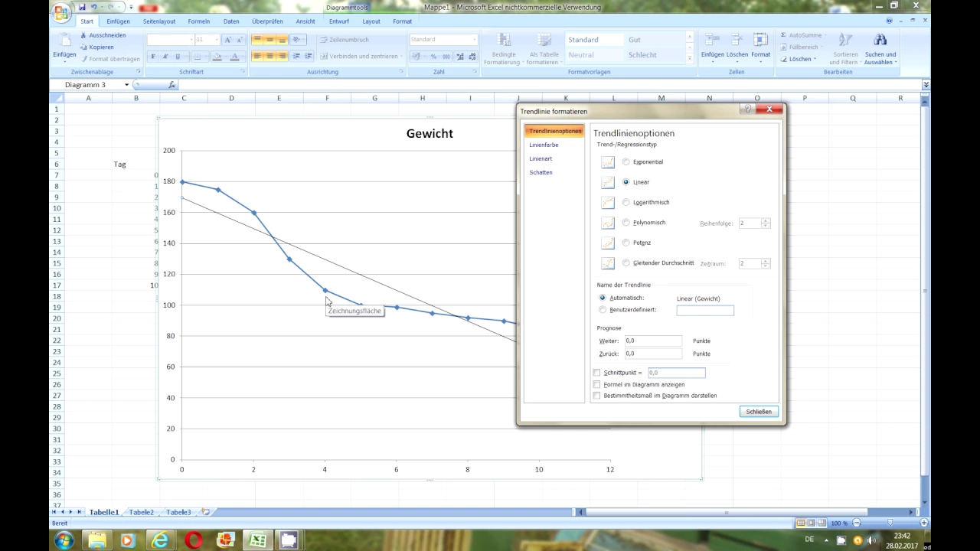Open the Name Box dropdown arrow
Viewport: 980px width, 551px height.
click(126, 85)
